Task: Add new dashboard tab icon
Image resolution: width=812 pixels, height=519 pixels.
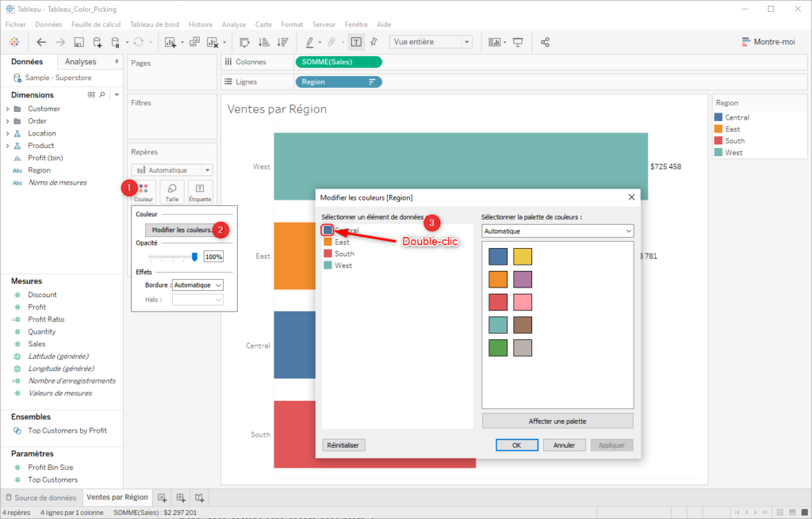Action: tap(181, 498)
